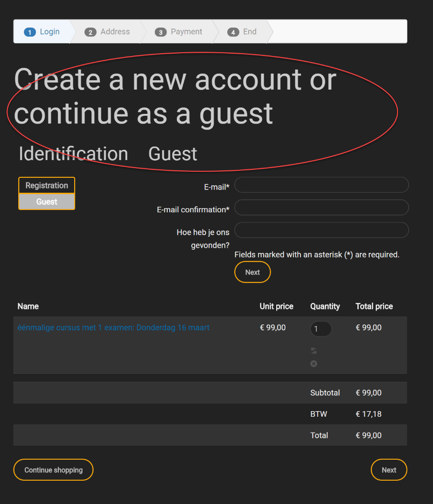Click the 'Hoe heb je ons gevonden?' field
The height and width of the screenshot is (504, 433).
[321, 230]
